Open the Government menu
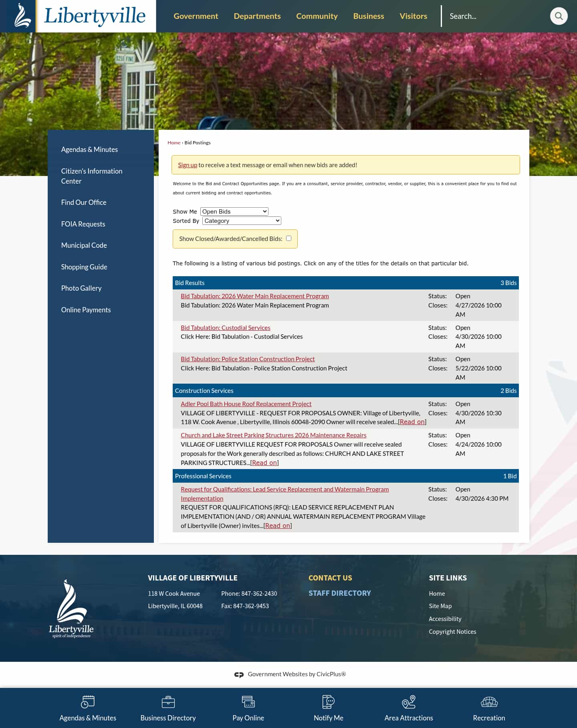The width and height of the screenshot is (577, 728). [196, 16]
